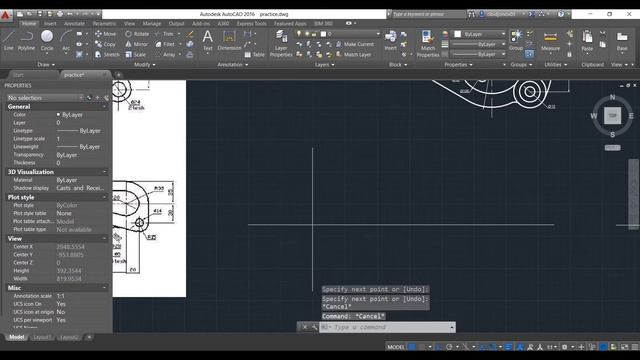Click the Make Current layer button

(x=355, y=44)
